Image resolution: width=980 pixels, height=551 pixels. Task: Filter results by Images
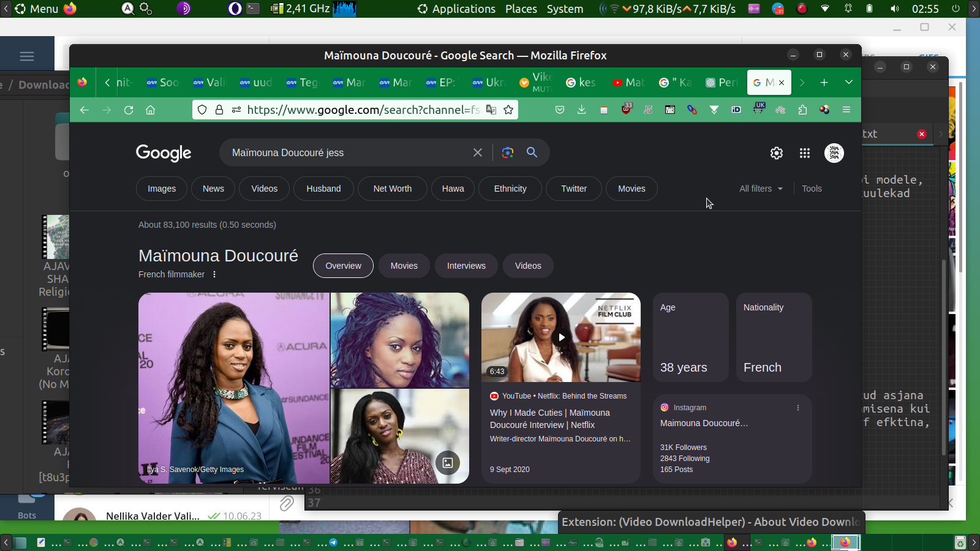click(162, 189)
